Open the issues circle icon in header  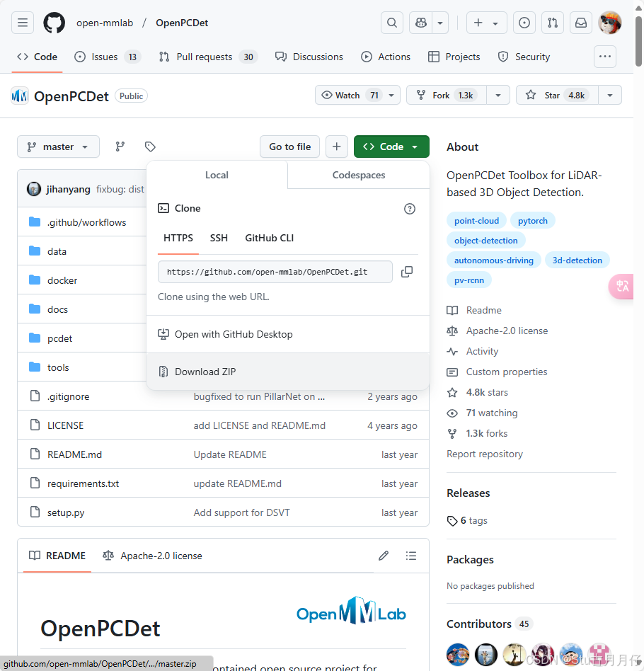(524, 23)
